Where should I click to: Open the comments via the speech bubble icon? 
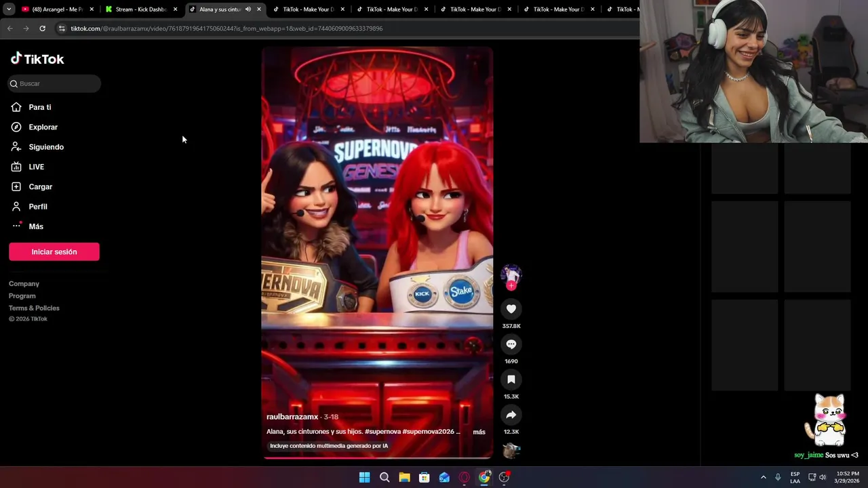[511, 344]
